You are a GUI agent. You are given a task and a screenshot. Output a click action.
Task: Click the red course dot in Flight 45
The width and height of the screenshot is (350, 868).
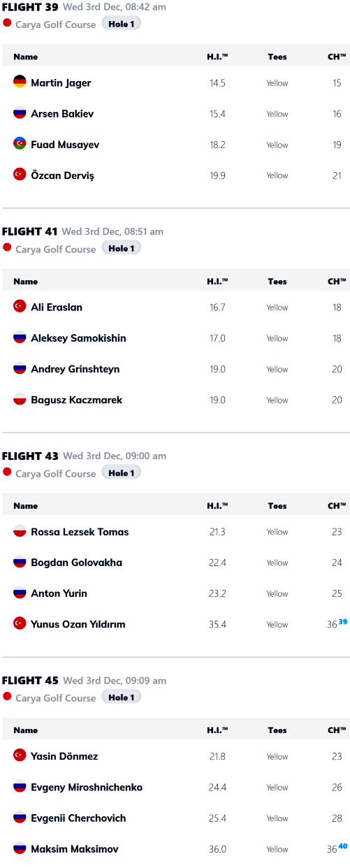pyautogui.click(x=7, y=696)
